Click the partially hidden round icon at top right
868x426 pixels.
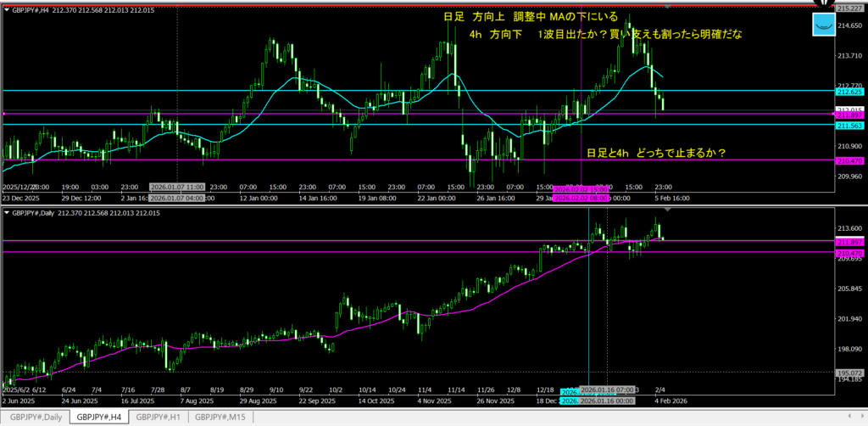(x=821, y=3)
